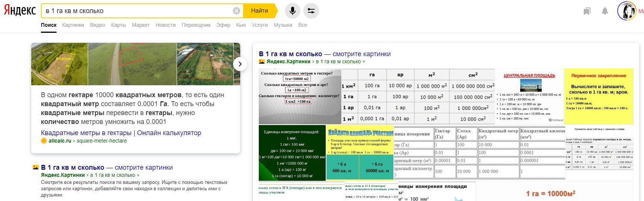644x201 pixels.
Task: Open Квадратные метры в гектары calculator link
Action: point(121,133)
